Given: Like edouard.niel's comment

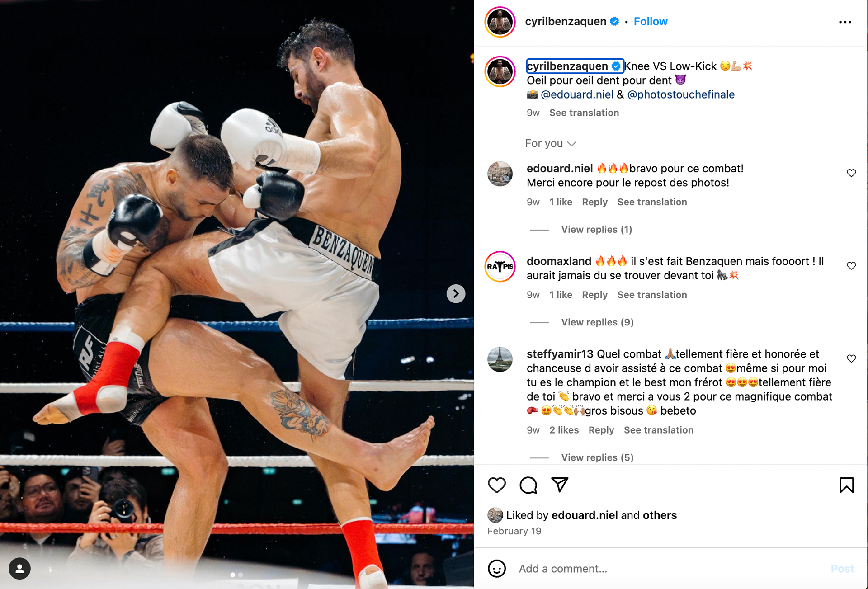Looking at the screenshot, I should (851, 173).
